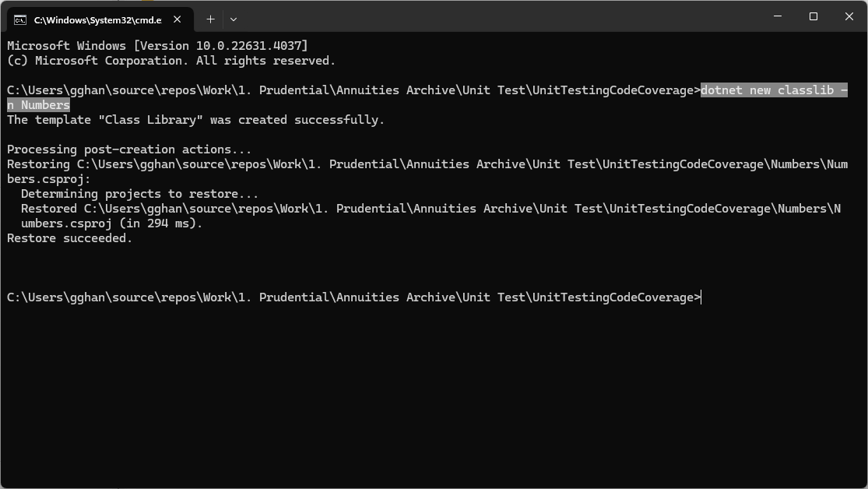The height and width of the screenshot is (489, 868).
Task: Maximize the terminal window
Action: [814, 16]
